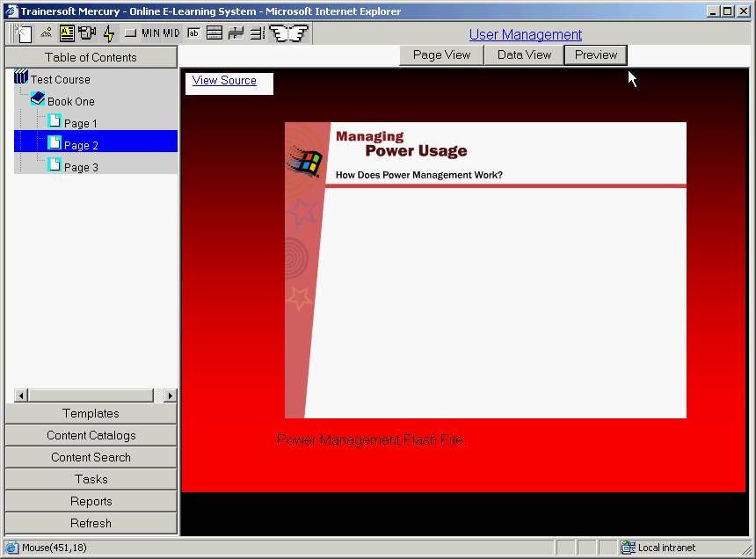The width and height of the screenshot is (756, 559).
Task: Click the true/false question icon
Action: coord(236,33)
